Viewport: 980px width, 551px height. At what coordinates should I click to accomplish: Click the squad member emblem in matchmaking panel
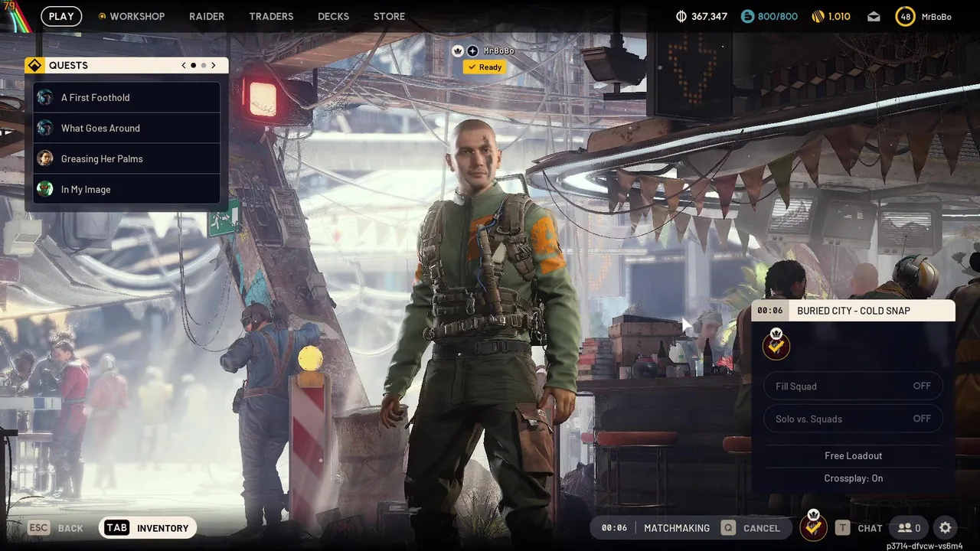[776, 344]
